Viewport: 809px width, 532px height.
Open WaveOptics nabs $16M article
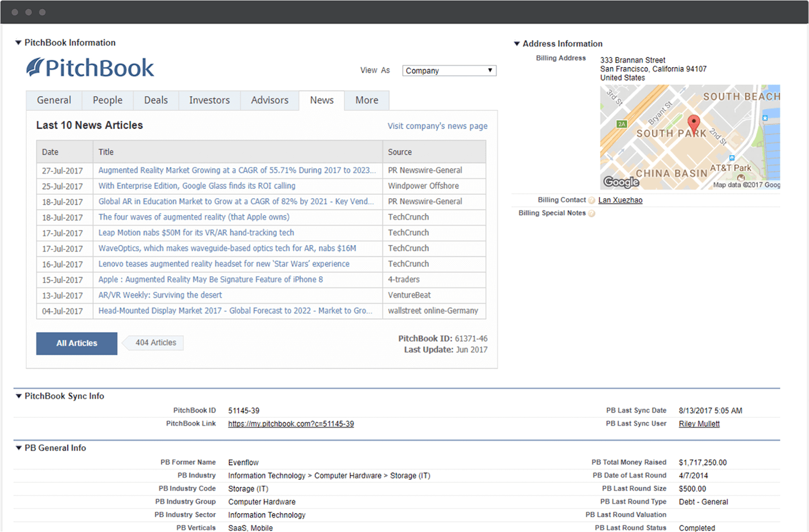pos(227,248)
